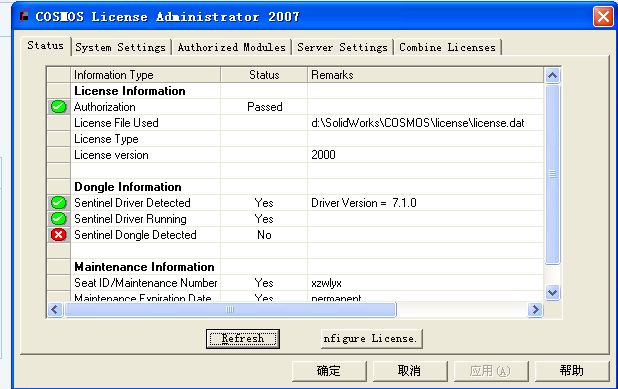This screenshot has width=618, height=389.
Task: Click the Information Type column header
Action: point(145,75)
